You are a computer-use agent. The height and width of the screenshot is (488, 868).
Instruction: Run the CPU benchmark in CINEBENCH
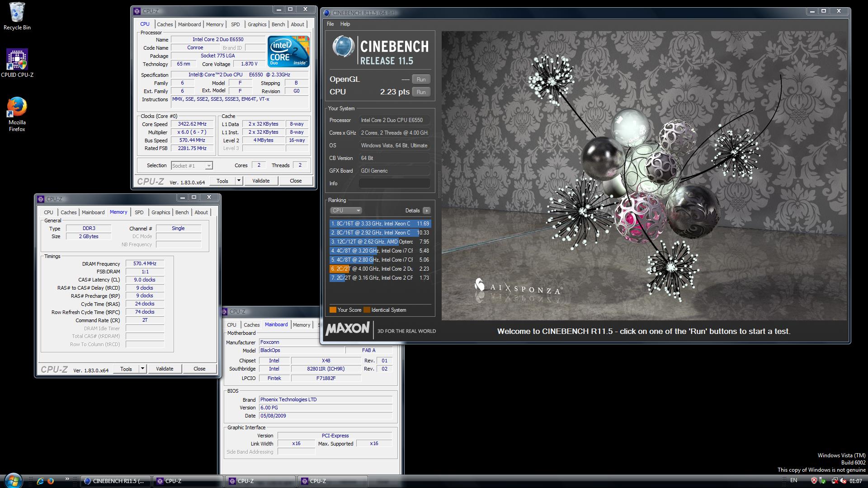tap(421, 92)
